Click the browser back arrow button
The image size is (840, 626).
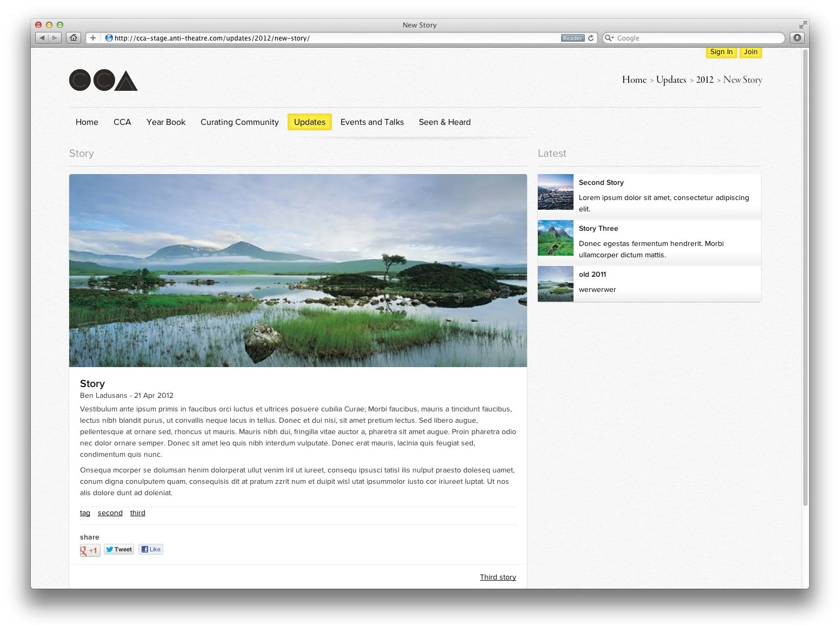click(42, 38)
